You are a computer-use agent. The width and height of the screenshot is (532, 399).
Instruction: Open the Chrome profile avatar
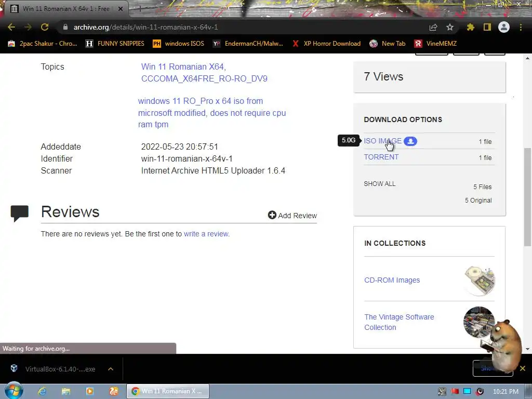[504, 27]
